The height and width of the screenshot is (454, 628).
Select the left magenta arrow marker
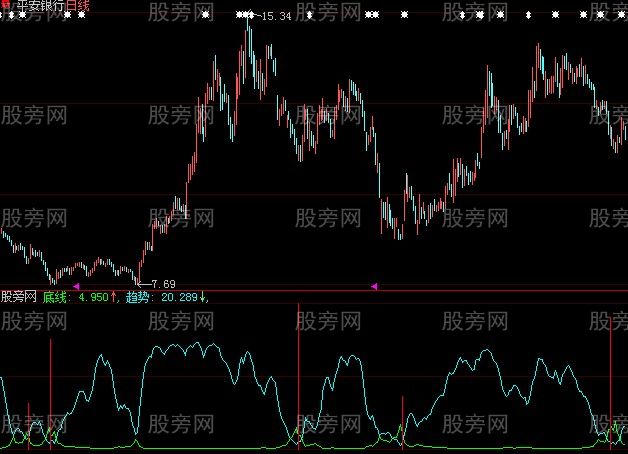[77, 286]
